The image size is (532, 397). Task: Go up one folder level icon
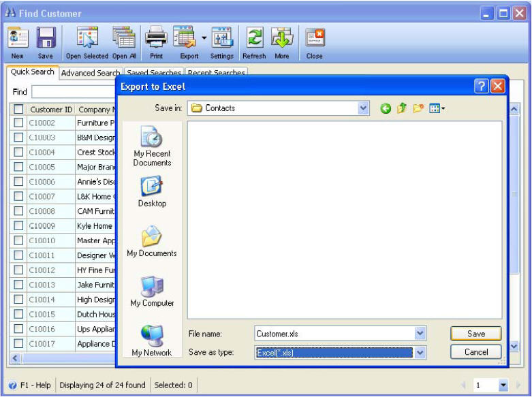402,108
